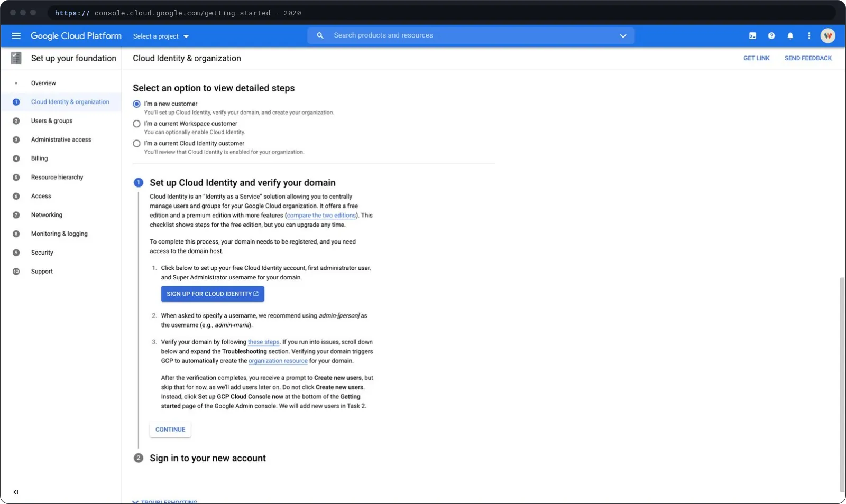Expand the Troubleshooting section

[x=164, y=501]
